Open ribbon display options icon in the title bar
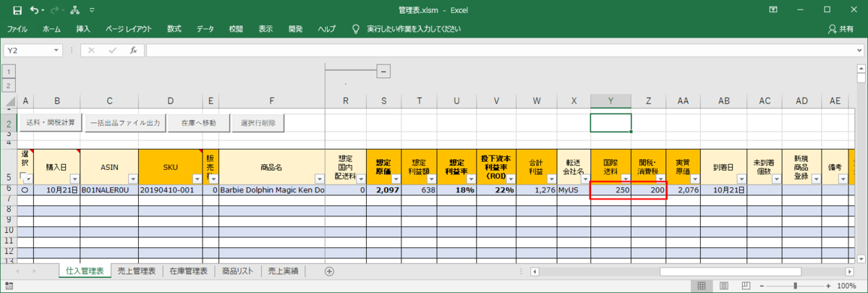The width and height of the screenshot is (868, 293). pyautogui.click(x=774, y=10)
